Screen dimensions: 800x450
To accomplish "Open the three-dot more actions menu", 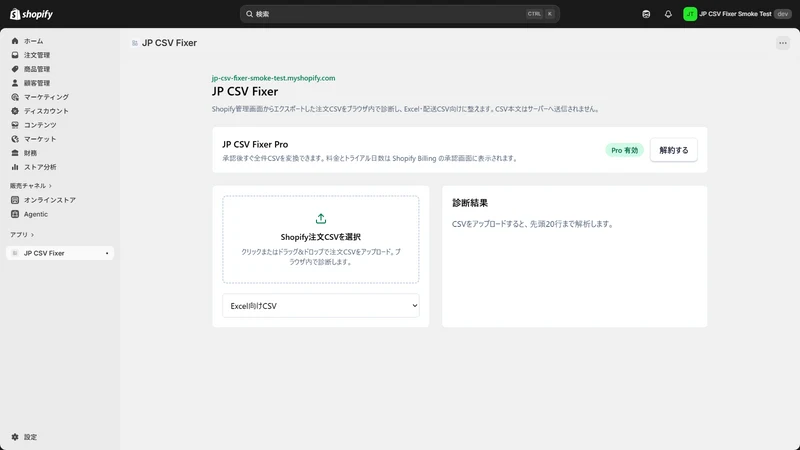I will point(783,43).
